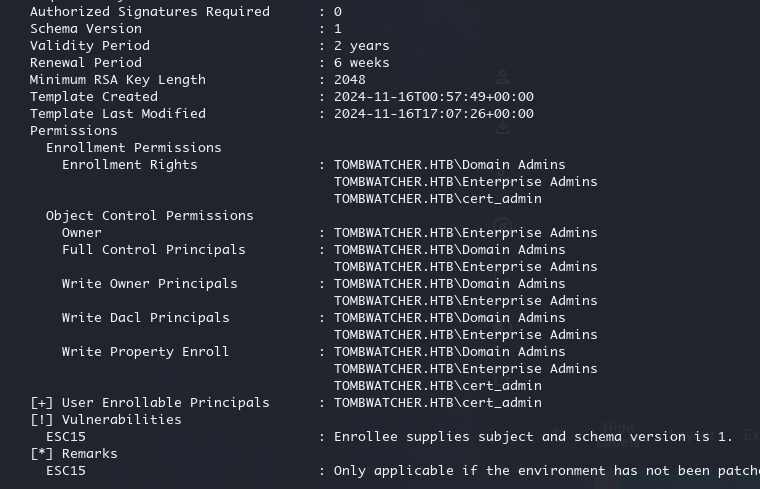Click the faint Layout button
The image size is (760, 489).
(696, 435)
